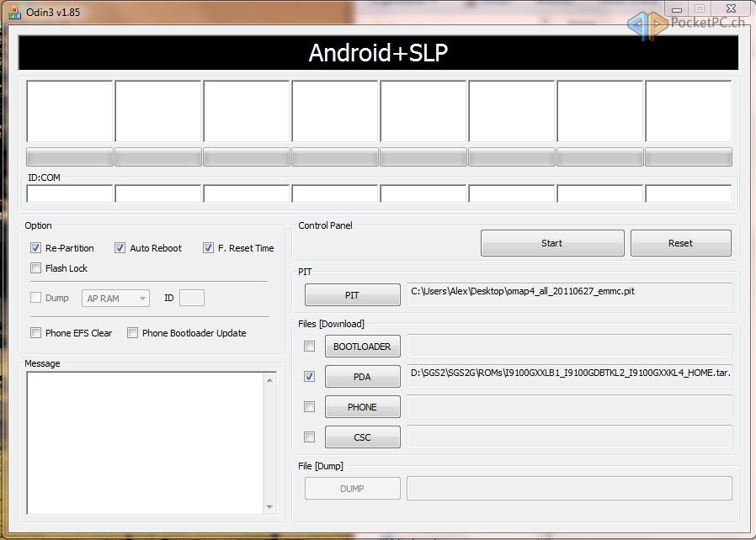Viewport: 756px width, 540px height.
Task: Click the Reset button
Action: click(680, 243)
